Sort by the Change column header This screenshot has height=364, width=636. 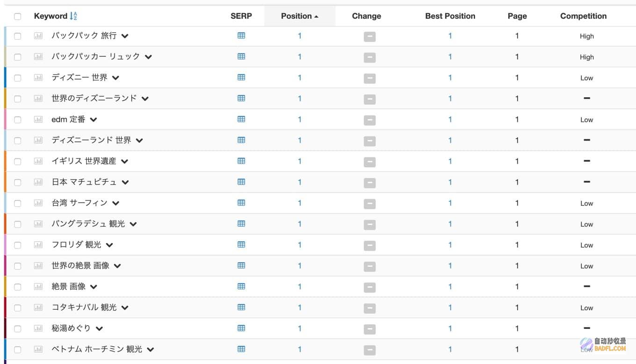pyautogui.click(x=367, y=16)
